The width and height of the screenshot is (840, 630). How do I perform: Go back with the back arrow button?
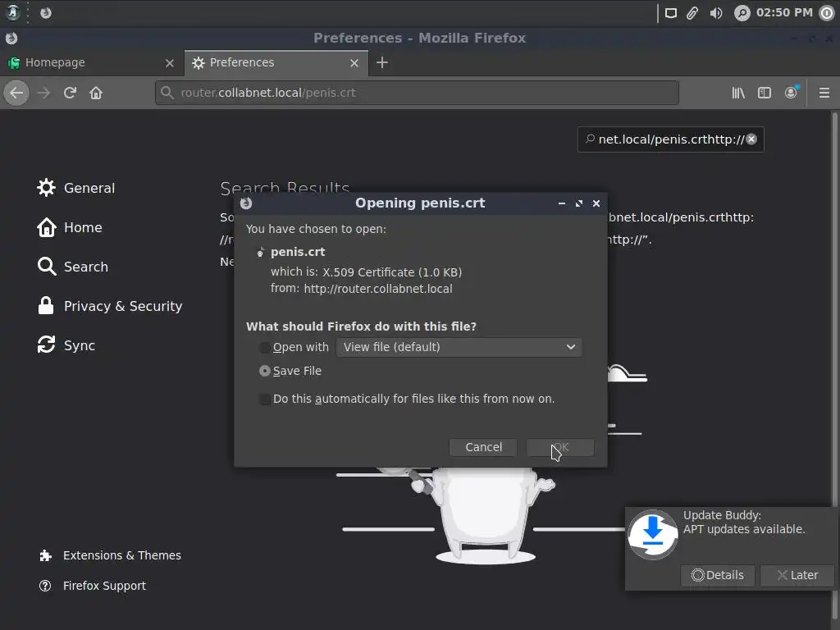click(x=16, y=93)
